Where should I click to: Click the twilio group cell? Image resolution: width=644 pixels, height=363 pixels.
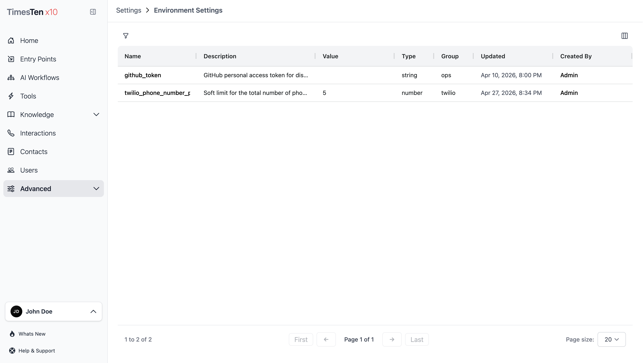(x=448, y=93)
